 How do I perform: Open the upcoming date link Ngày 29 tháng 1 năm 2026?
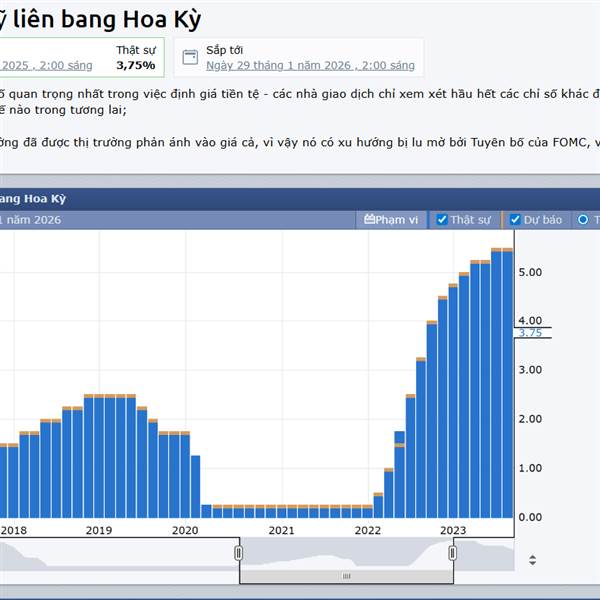tap(310, 65)
